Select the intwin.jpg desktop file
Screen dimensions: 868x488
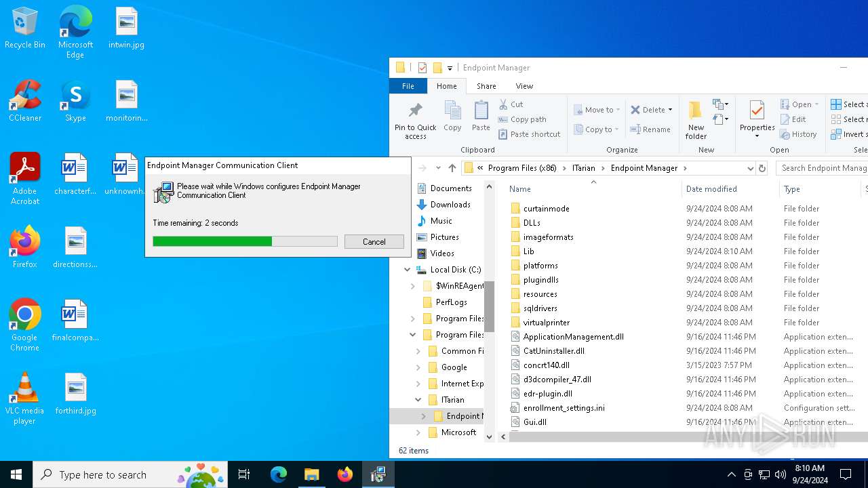click(x=126, y=28)
